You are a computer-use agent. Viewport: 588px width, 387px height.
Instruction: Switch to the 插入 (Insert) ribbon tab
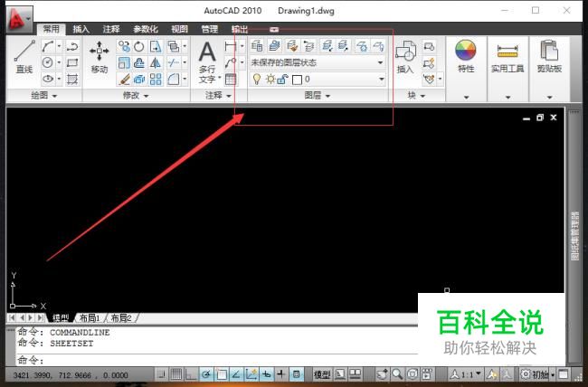[81, 29]
